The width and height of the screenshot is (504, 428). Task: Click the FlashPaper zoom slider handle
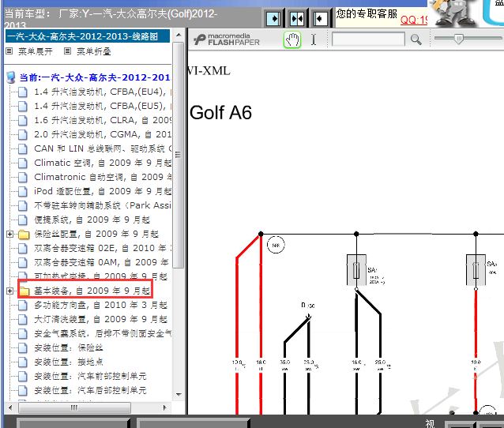point(459,39)
